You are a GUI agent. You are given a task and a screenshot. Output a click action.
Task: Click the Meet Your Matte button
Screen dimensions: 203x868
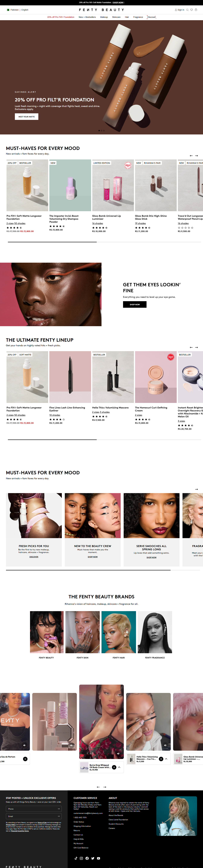point(27,117)
